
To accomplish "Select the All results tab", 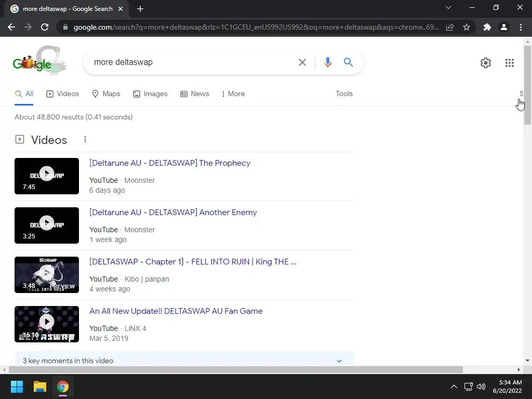I will 24,94.
